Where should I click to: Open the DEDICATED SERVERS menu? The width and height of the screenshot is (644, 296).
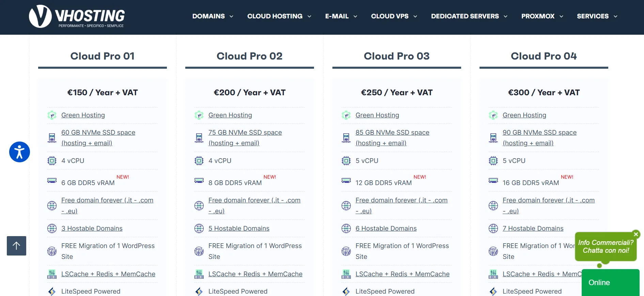(x=465, y=16)
